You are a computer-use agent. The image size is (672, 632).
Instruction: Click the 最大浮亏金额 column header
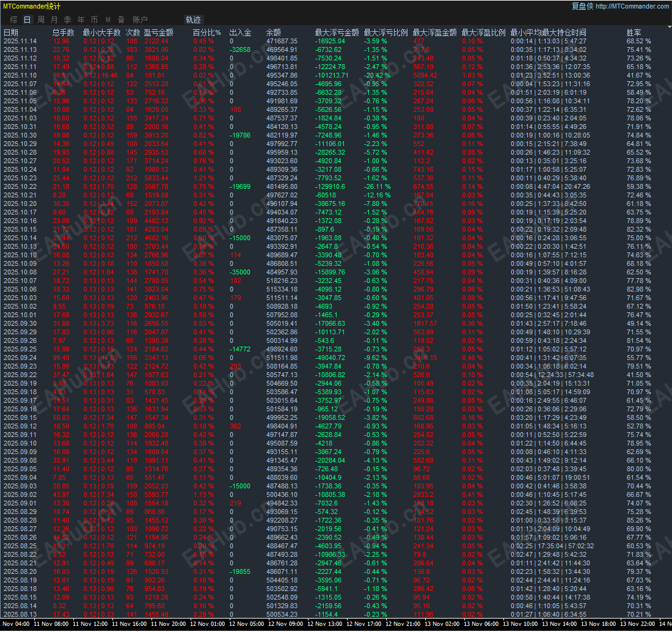click(x=337, y=32)
